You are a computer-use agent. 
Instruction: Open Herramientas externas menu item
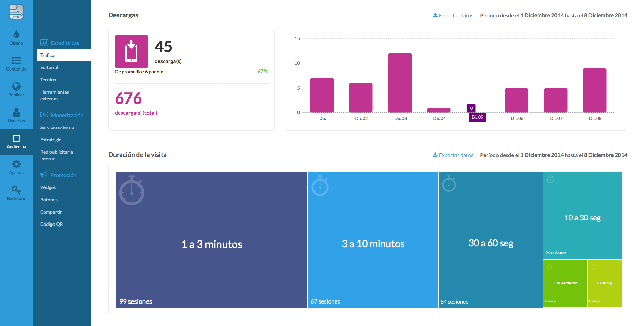pos(55,95)
